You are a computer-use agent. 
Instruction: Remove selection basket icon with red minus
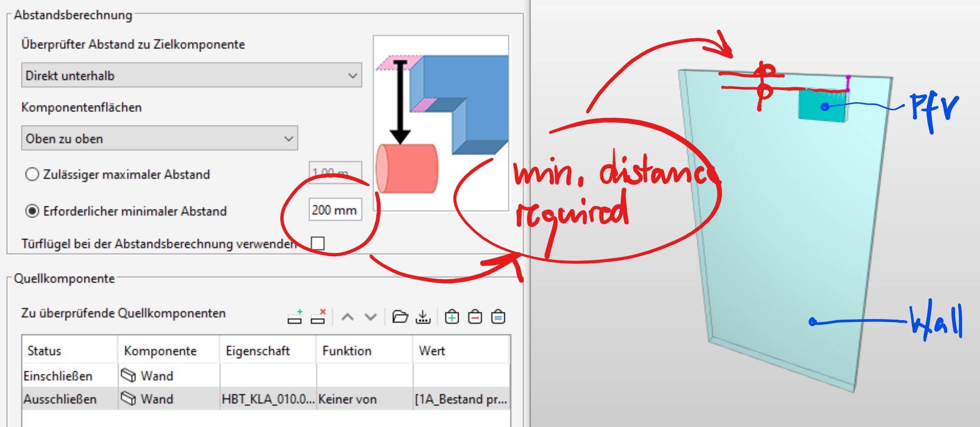pyautogui.click(x=475, y=317)
